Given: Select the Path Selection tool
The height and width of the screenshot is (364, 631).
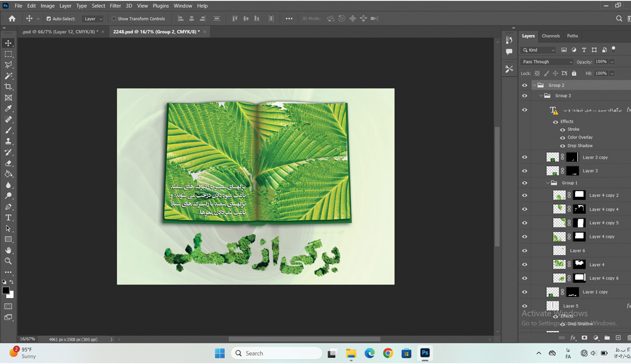Looking at the screenshot, I should [x=8, y=229].
